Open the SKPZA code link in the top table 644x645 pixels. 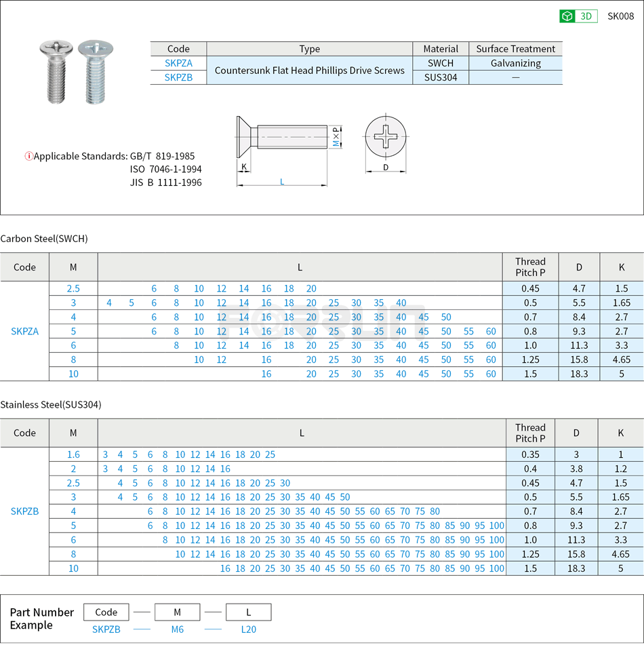click(178, 63)
